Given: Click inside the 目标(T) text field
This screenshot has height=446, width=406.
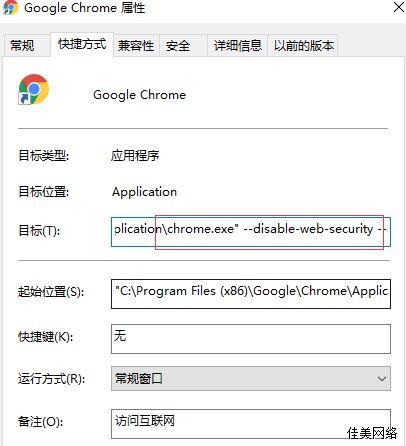Looking at the screenshot, I should [x=251, y=232].
